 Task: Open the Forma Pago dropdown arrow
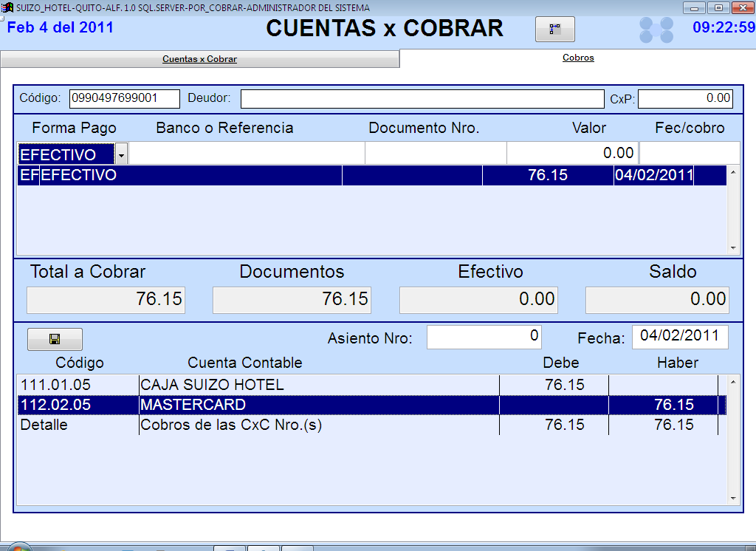click(x=121, y=154)
